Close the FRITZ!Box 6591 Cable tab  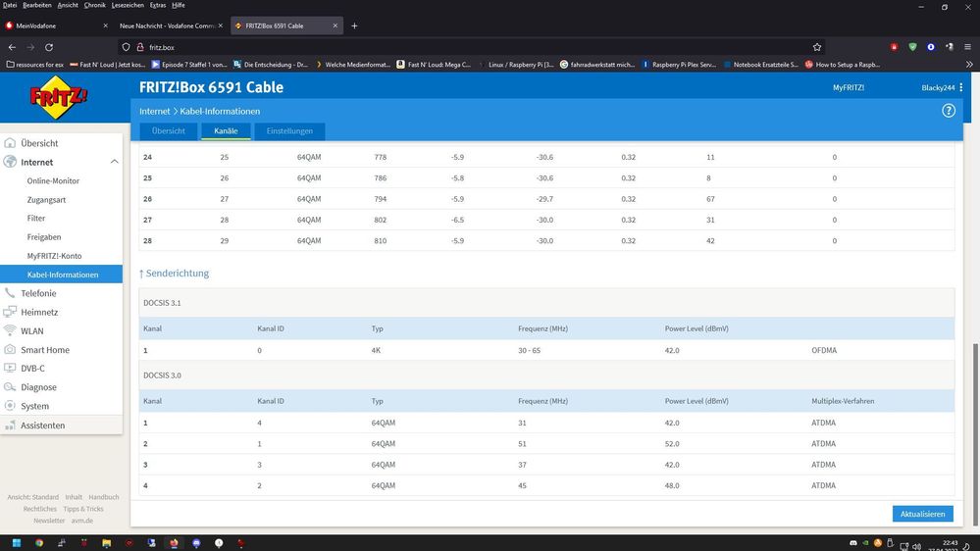(335, 25)
